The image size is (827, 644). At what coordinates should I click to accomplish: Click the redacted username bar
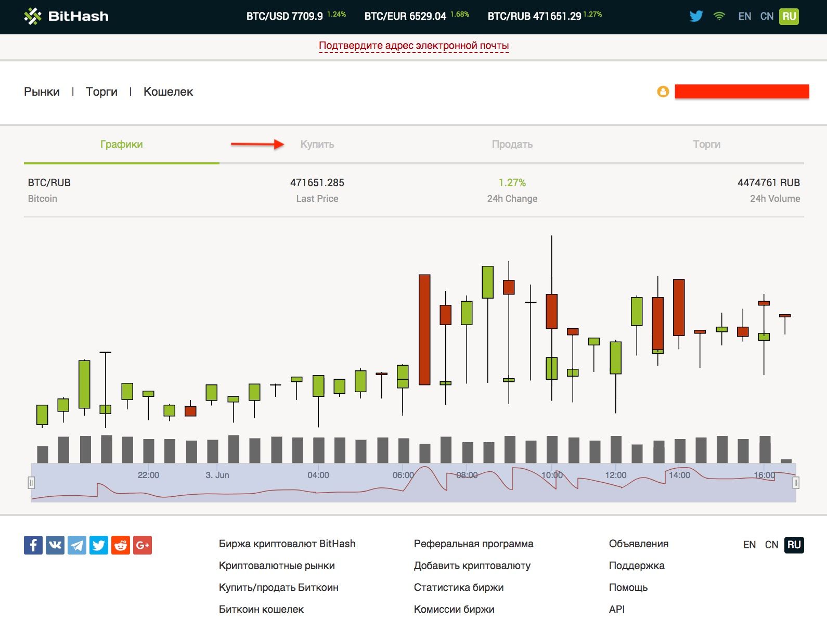point(742,92)
